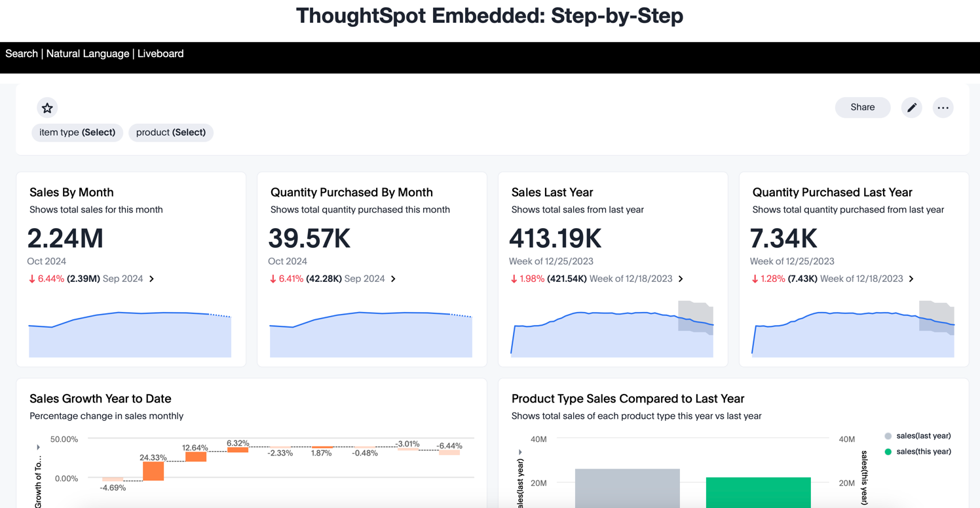
Task: Open the liveboard edit pencil icon
Action: click(x=911, y=107)
